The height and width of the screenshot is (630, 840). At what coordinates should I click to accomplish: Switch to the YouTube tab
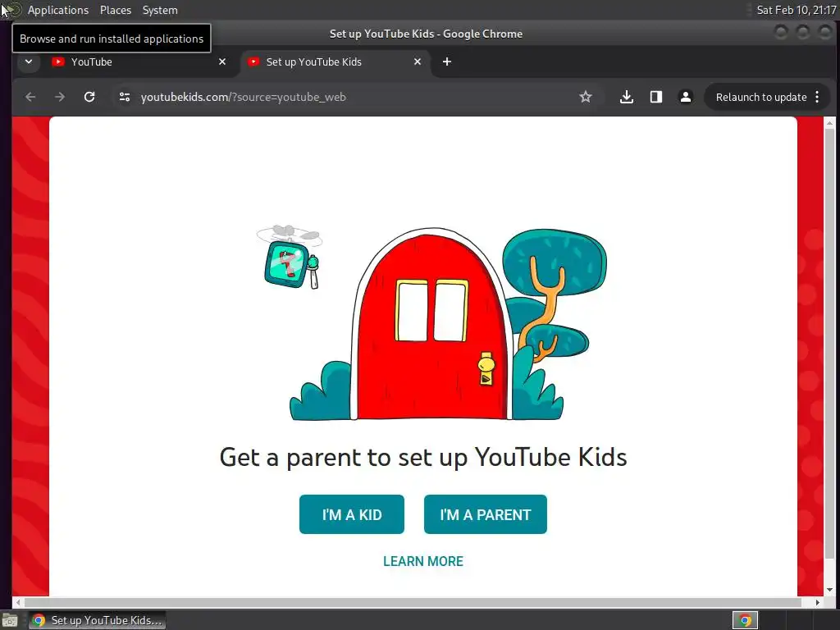click(139, 62)
